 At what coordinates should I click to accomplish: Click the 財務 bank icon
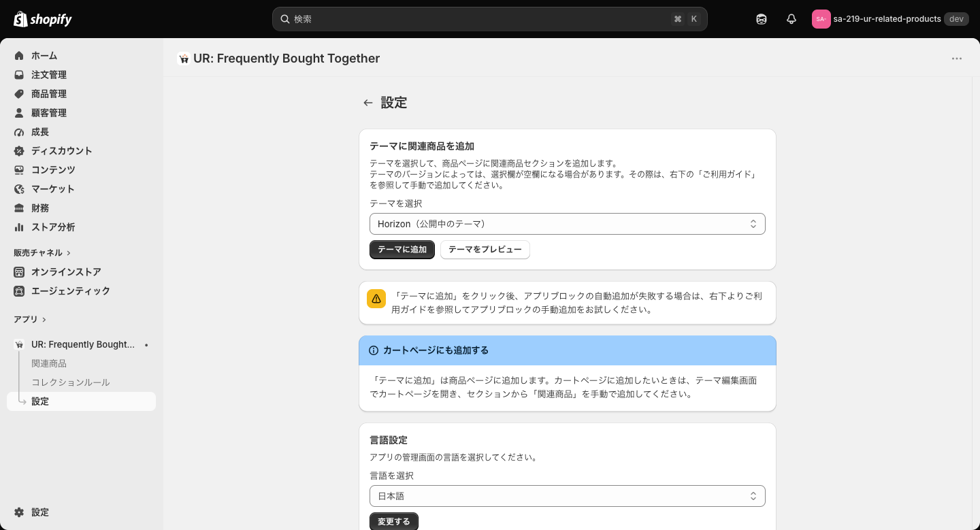tap(19, 208)
